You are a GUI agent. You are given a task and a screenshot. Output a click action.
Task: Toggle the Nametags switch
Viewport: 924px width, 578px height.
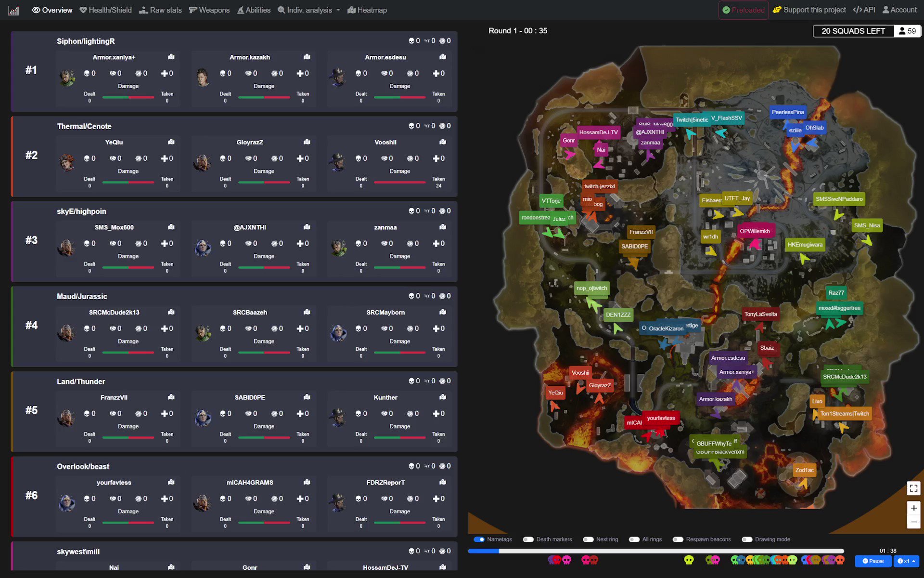479,539
